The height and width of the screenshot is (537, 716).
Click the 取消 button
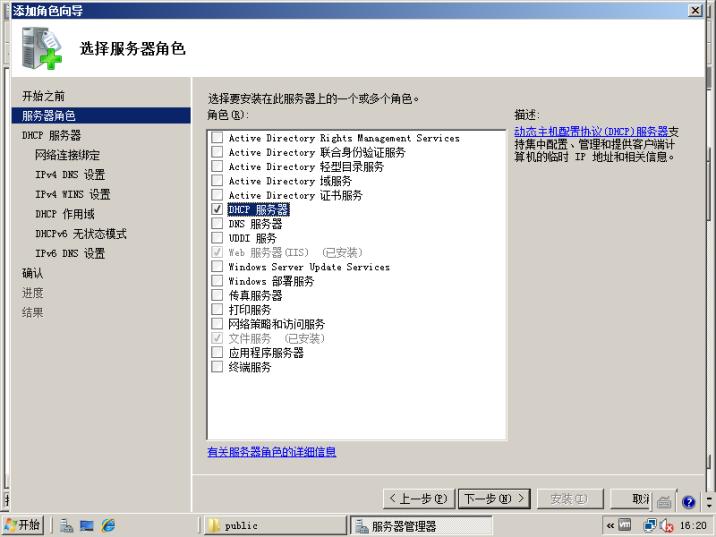[x=630, y=499]
